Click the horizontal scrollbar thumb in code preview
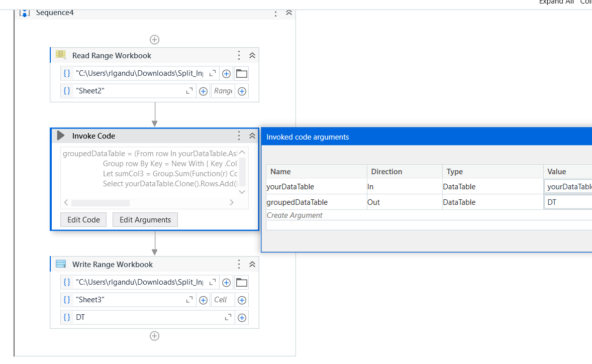Image resolution: width=592 pixels, height=364 pixels. (101, 203)
